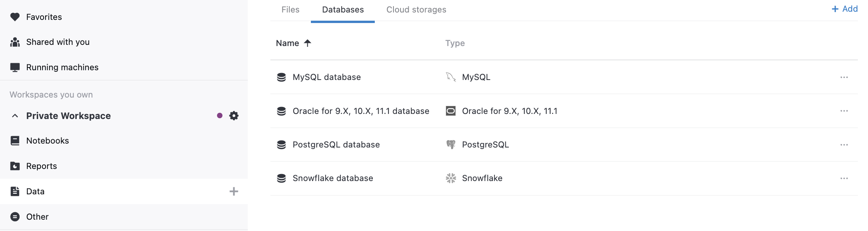Open the PostgreSQL database entry

[336, 144]
